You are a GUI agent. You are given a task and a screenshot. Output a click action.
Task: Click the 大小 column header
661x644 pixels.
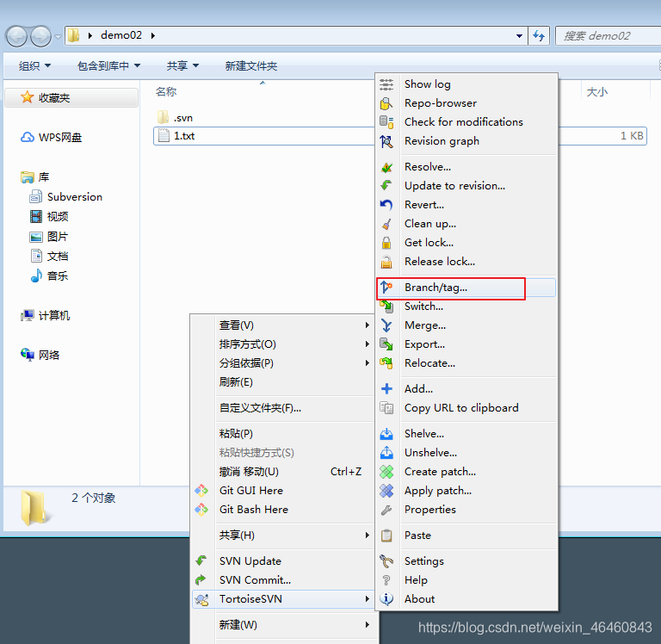[x=597, y=92]
